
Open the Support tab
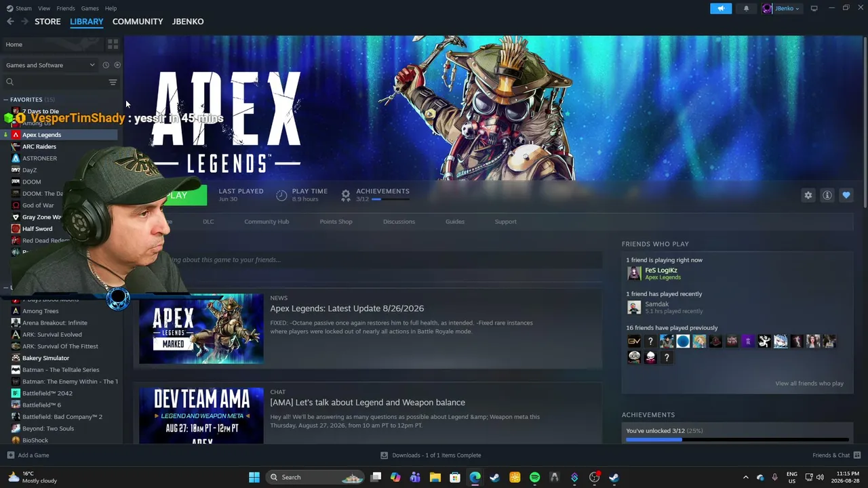coord(505,222)
